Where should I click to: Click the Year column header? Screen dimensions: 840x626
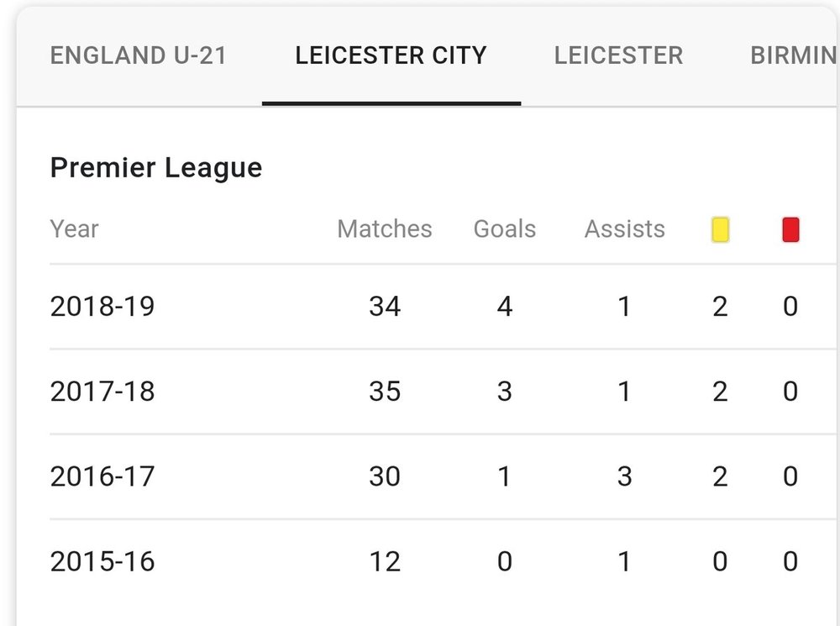pyautogui.click(x=75, y=229)
